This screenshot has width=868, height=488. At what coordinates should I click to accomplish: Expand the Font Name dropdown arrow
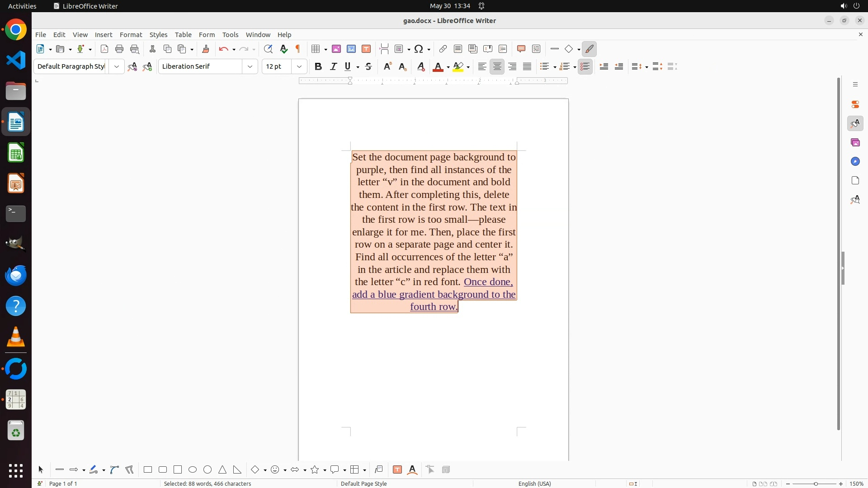pos(250,66)
